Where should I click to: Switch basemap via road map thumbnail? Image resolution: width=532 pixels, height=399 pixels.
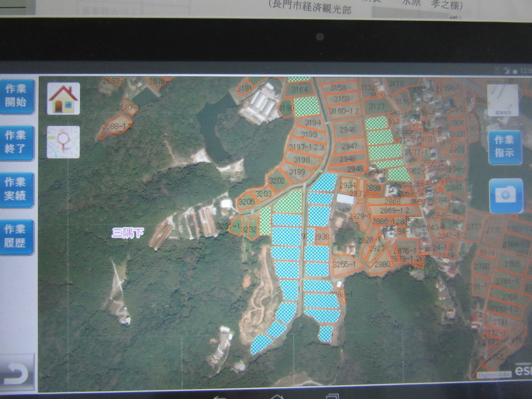pyautogui.click(x=502, y=101)
